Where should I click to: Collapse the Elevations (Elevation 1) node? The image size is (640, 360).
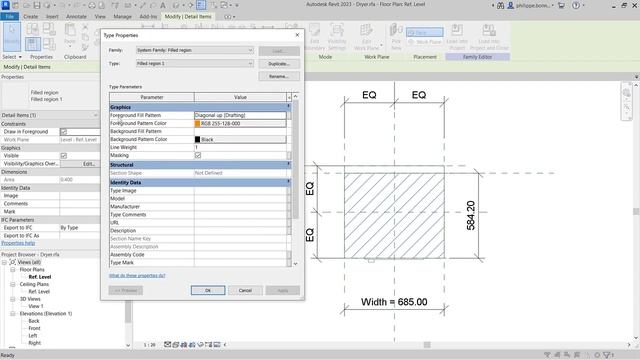point(13,314)
